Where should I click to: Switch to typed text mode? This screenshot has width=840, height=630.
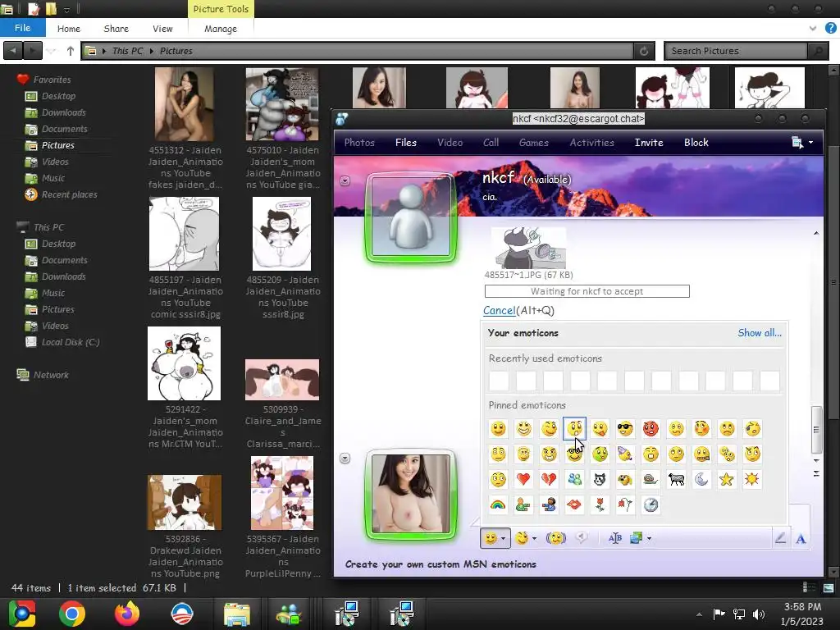point(801,538)
